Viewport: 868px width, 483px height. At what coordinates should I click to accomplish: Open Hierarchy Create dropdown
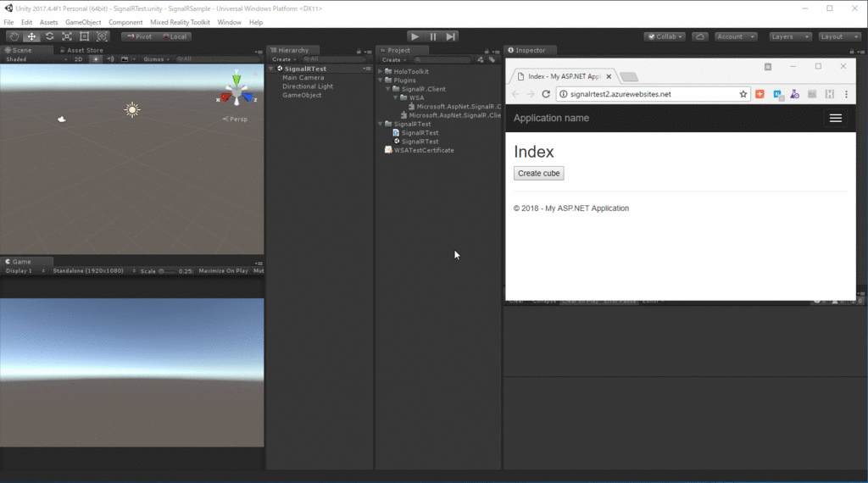pyautogui.click(x=284, y=60)
